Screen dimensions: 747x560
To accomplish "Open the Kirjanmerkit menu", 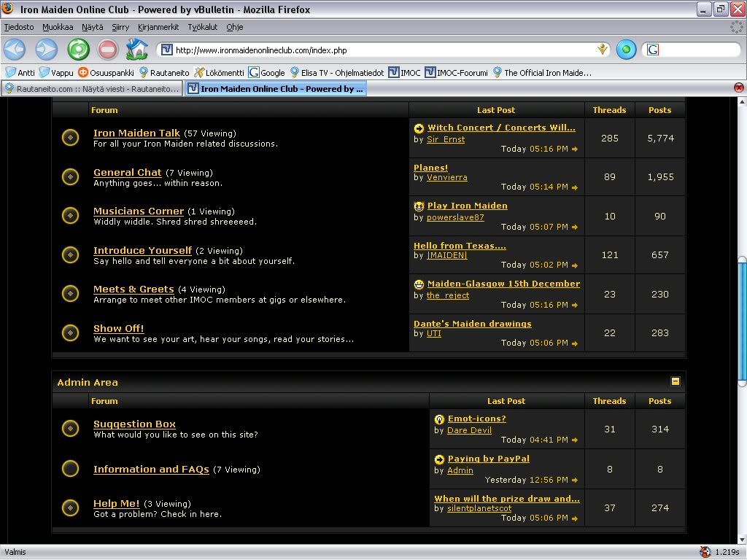I will (158, 27).
